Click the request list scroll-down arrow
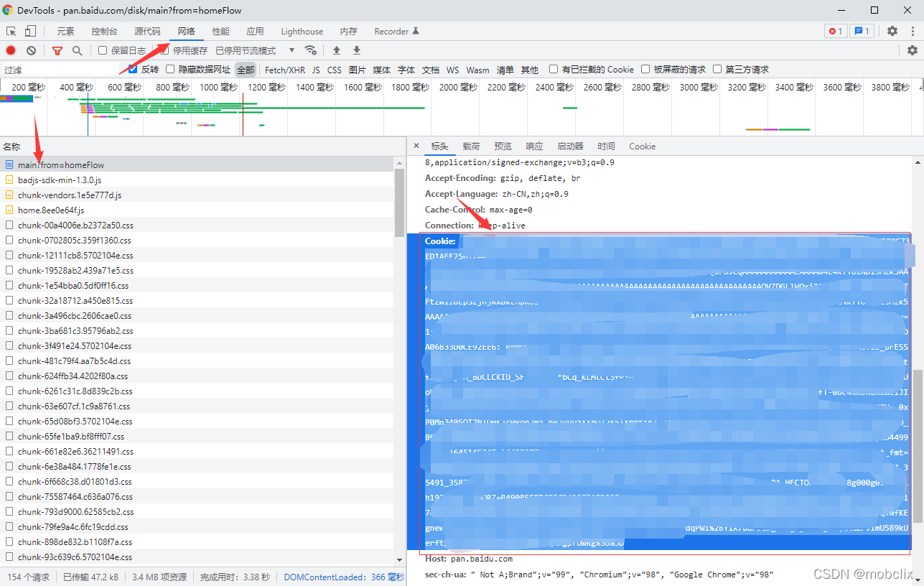The image size is (924, 586). point(400,559)
